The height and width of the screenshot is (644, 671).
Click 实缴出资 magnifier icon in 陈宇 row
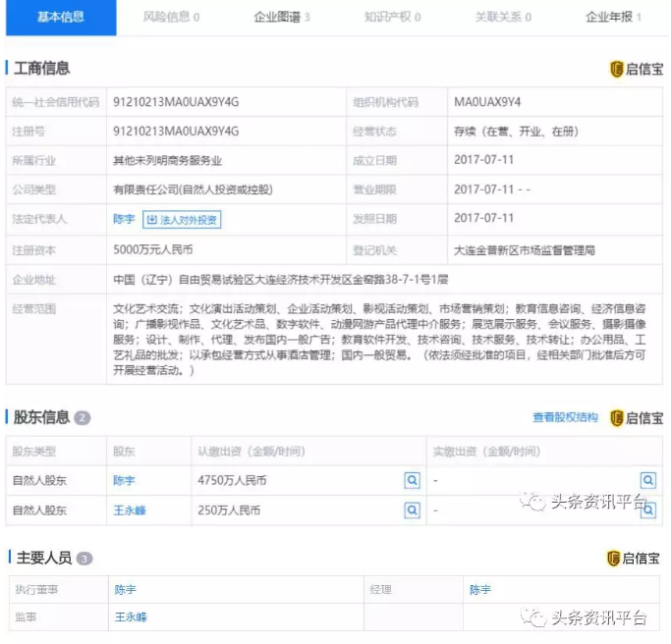(647, 481)
